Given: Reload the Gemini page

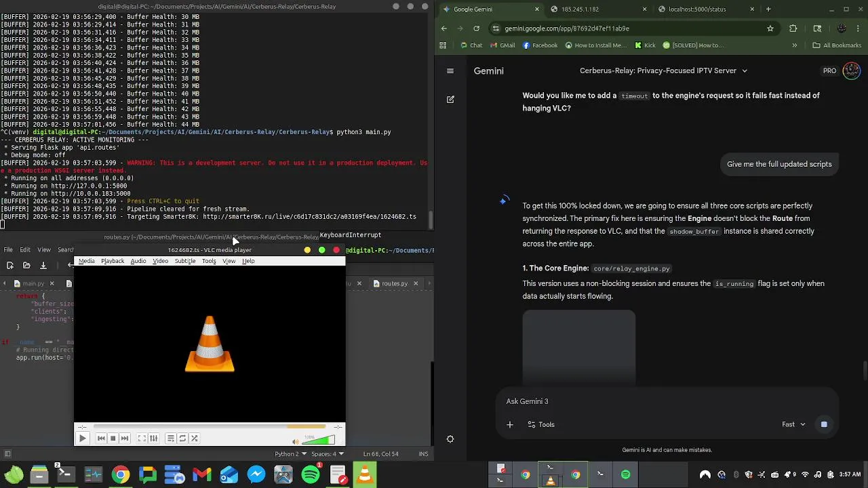Looking at the screenshot, I should coord(477,28).
